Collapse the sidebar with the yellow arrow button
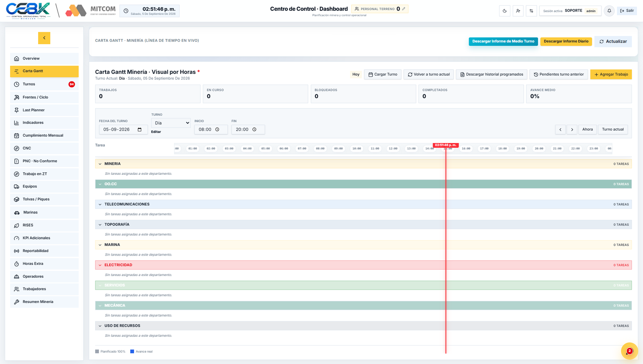The height and width of the screenshot is (364, 643). [x=44, y=38]
